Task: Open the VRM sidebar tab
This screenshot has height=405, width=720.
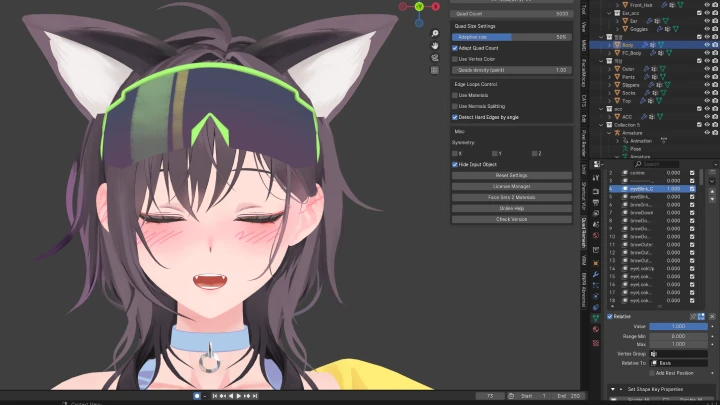Action: click(x=584, y=261)
